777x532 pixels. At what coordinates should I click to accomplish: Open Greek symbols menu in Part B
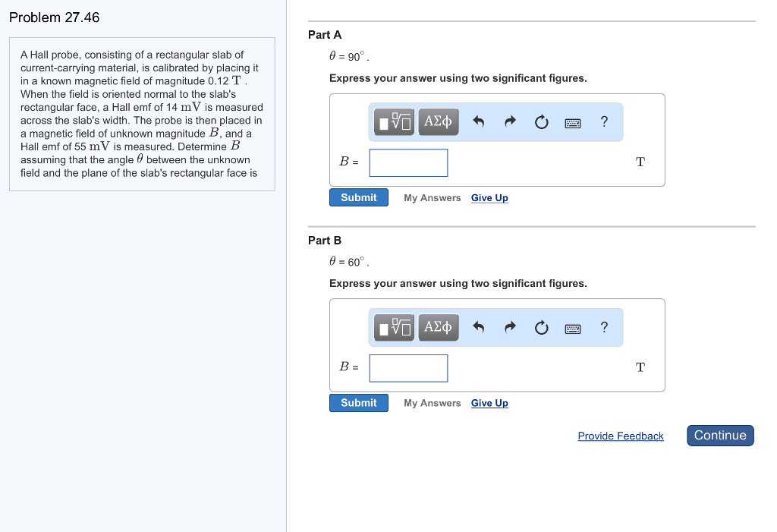click(x=439, y=327)
